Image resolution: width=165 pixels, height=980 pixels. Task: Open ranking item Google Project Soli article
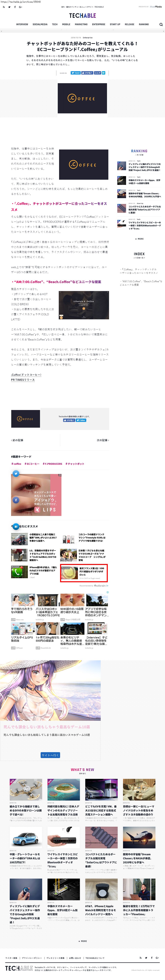click(x=139, y=167)
